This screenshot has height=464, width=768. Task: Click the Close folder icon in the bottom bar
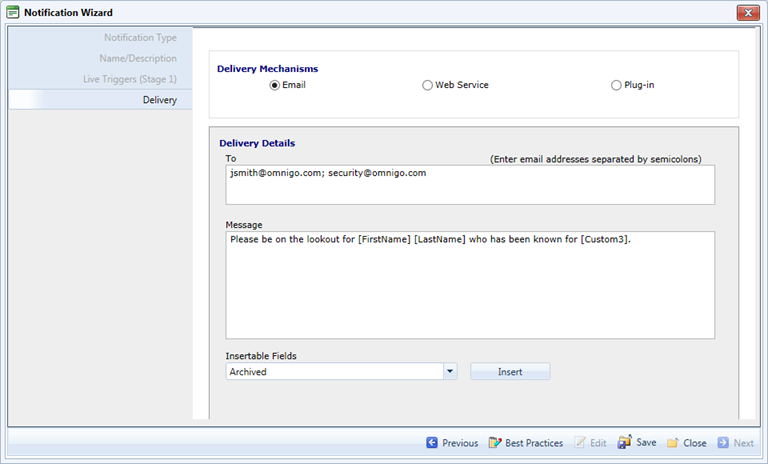tap(673, 443)
